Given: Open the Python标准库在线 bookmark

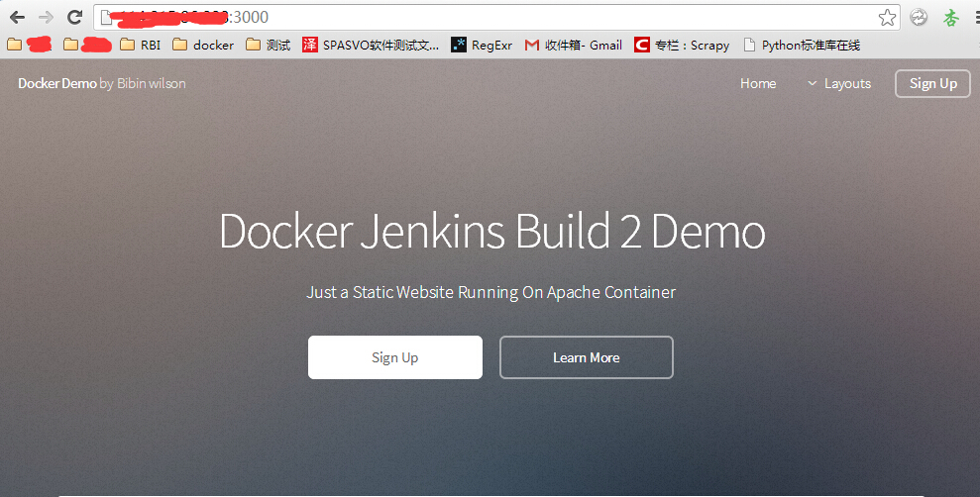Looking at the screenshot, I should pos(802,45).
